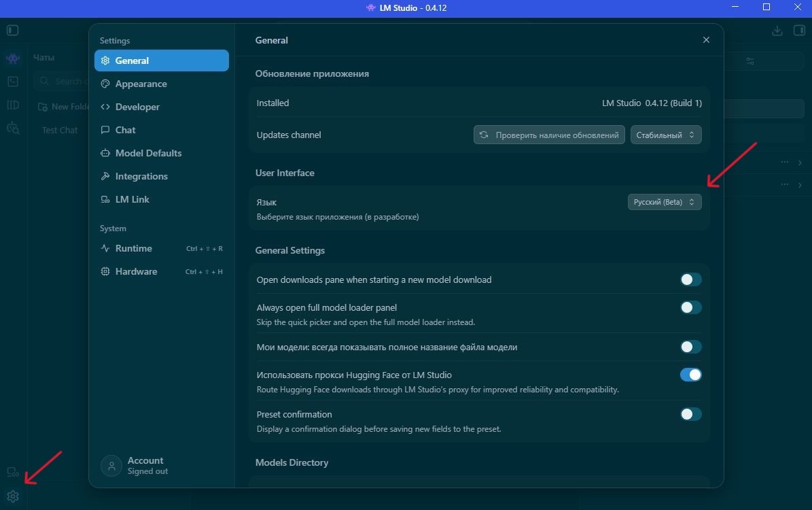Open the Стабильный updates channel dropdown
Screen dimensions: 812x510
(x=666, y=135)
